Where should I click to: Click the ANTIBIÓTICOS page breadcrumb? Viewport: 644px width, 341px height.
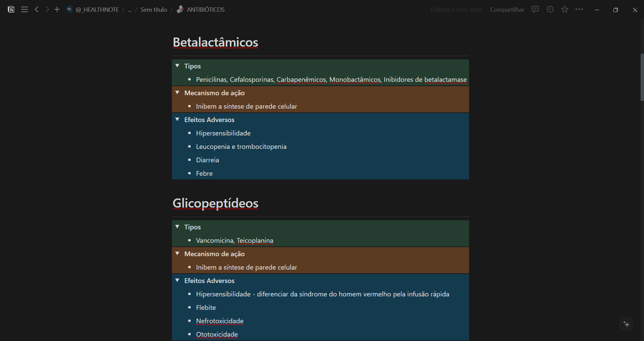[x=201, y=9]
